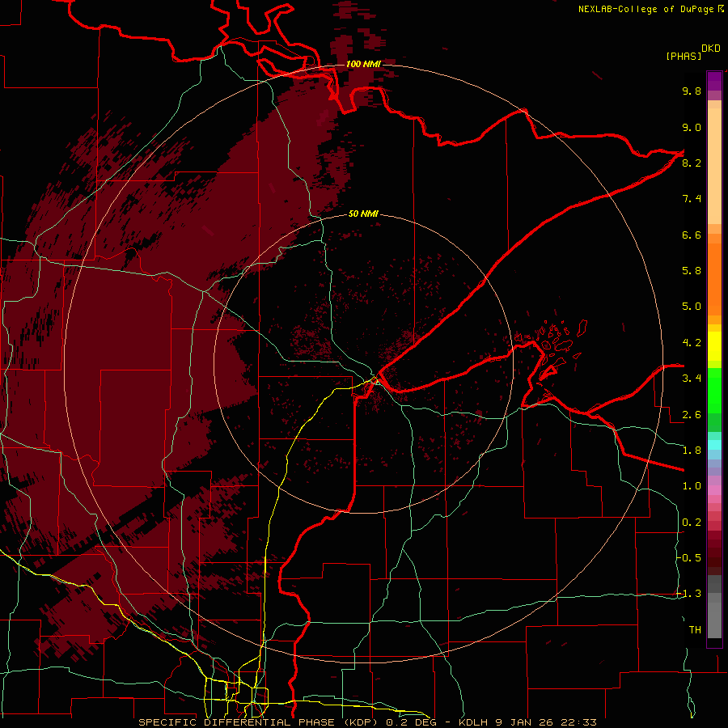Screen dimensions: 728x728
Task: Click the DKD units label above the scale
Action: coord(711,49)
